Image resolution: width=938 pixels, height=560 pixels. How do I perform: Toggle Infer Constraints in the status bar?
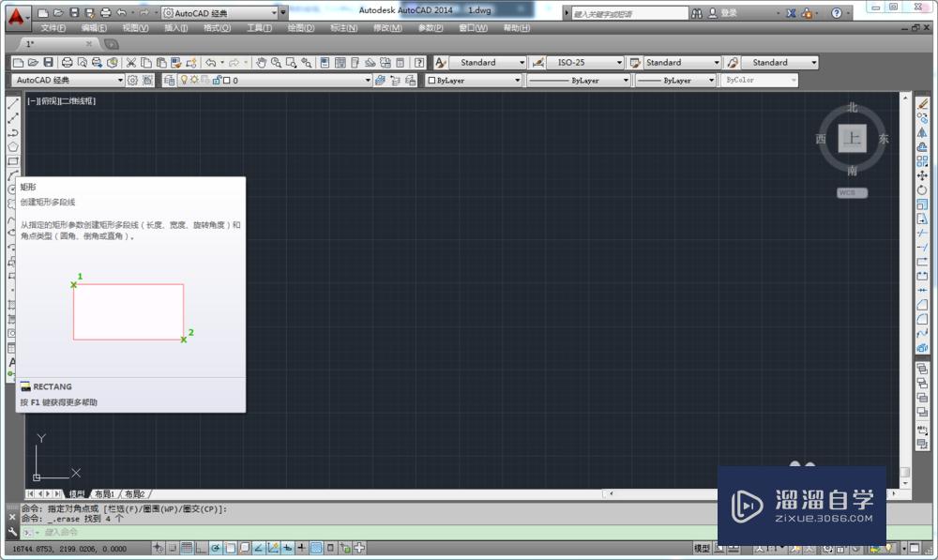pyautogui.click(x=158, y=548)
